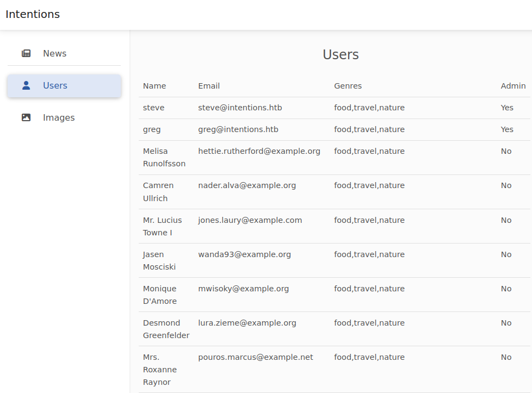Click the Users page heading

coord(341,54)
